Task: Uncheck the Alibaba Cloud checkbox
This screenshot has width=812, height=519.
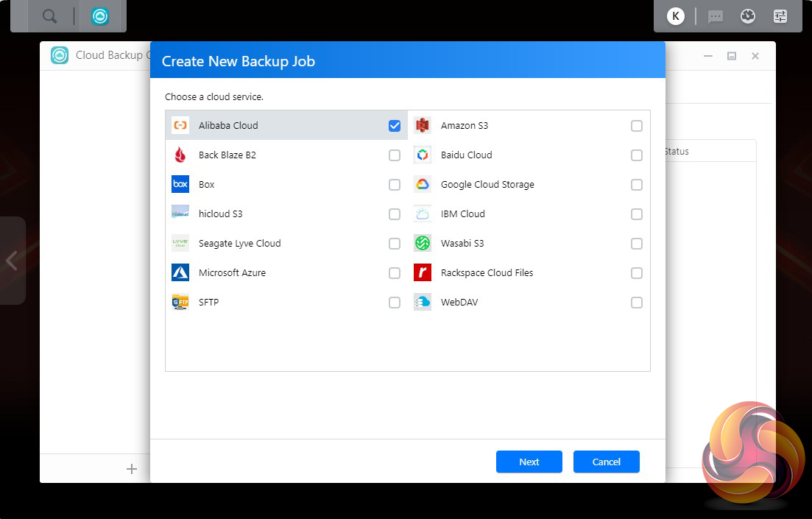Action: point(395,126)
